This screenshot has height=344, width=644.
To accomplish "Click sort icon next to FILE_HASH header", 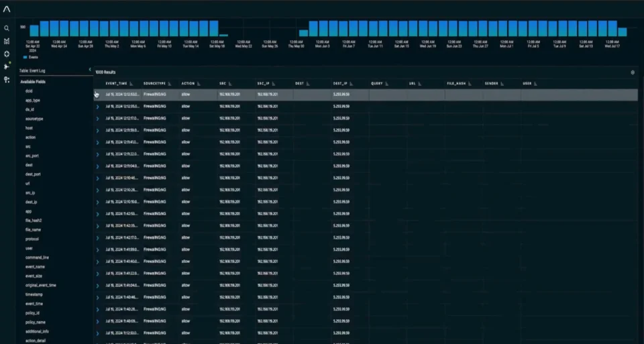I will (x=470, y=84).
